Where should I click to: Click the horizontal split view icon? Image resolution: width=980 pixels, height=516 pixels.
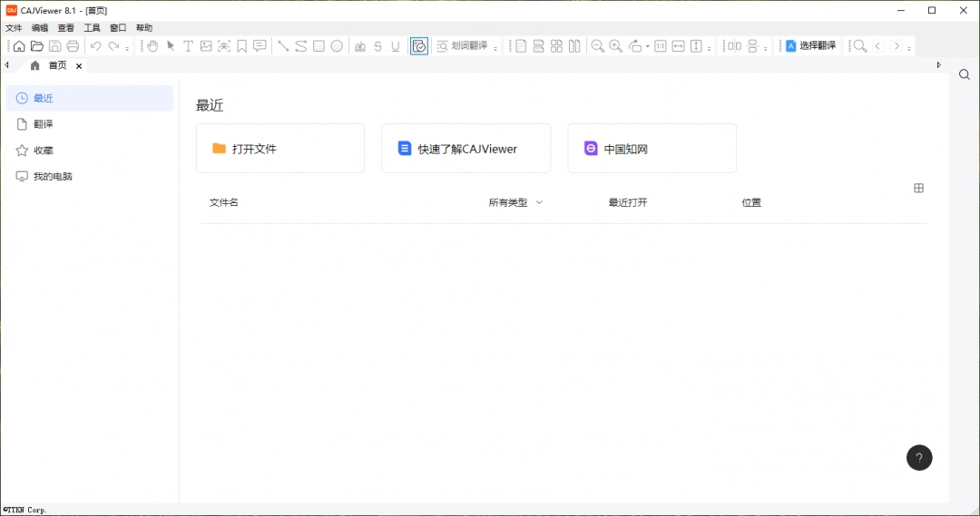pyautogui.click(x=752, y=46)
